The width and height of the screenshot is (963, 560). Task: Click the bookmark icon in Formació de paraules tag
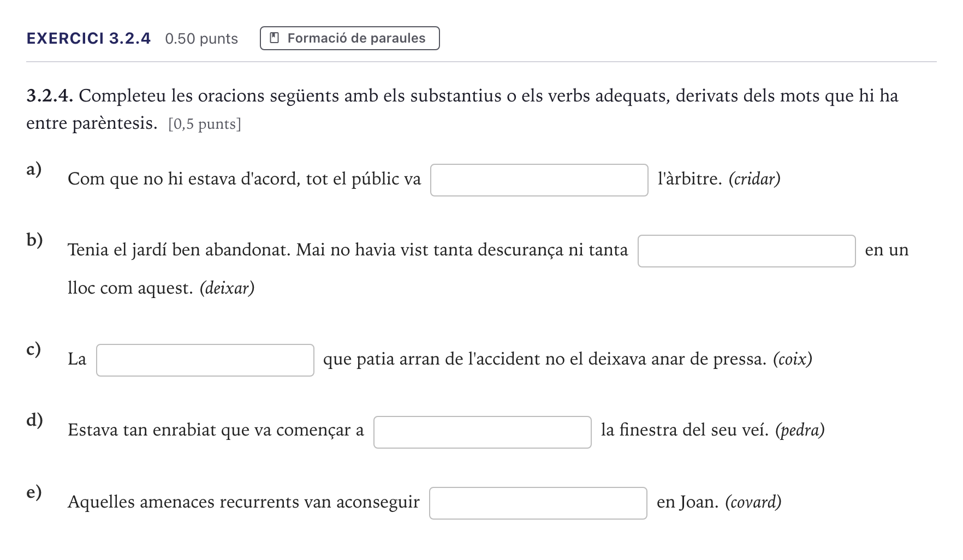tap(275, 38)
